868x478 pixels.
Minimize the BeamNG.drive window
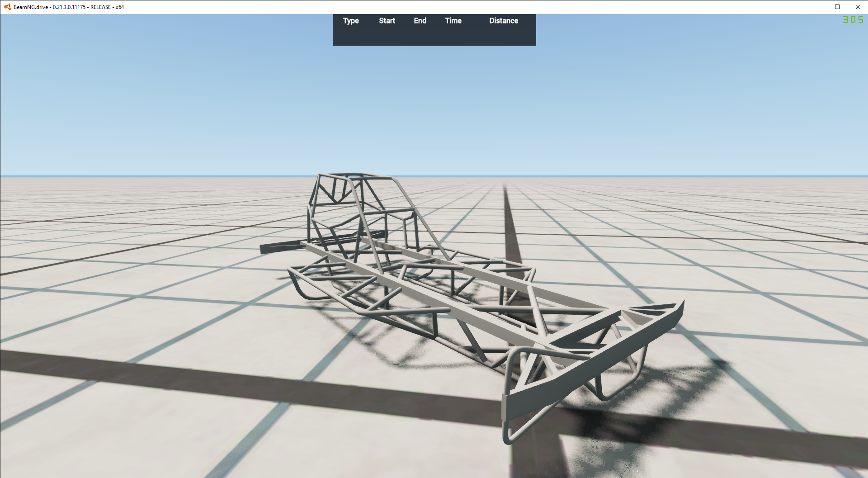(816, 7)
